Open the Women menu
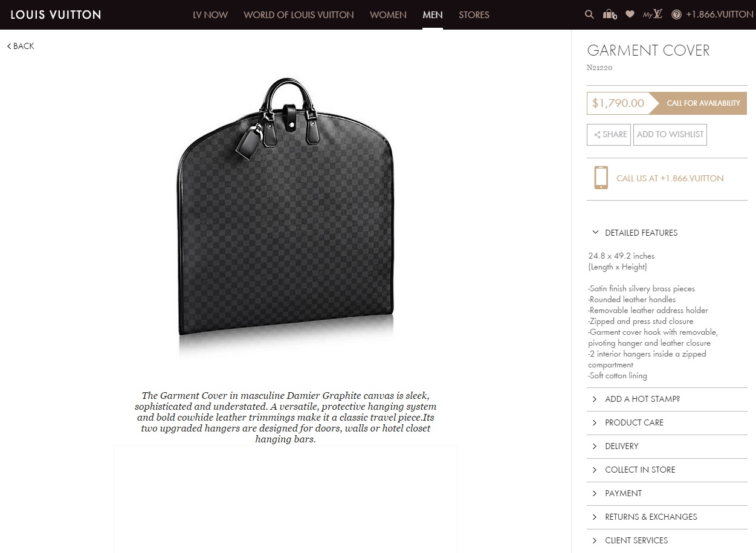This screenshot has height=553, width=756. point(388,15)
